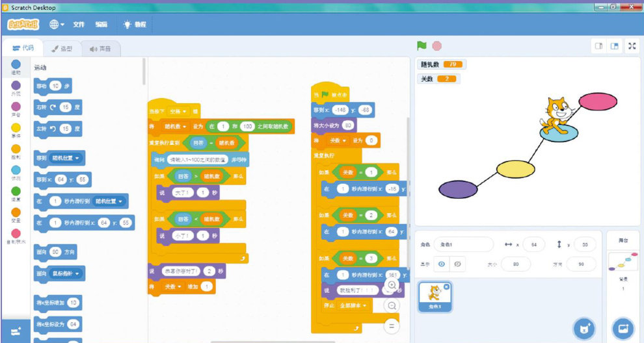Open the 教程 tutorials link

[135, 25]
